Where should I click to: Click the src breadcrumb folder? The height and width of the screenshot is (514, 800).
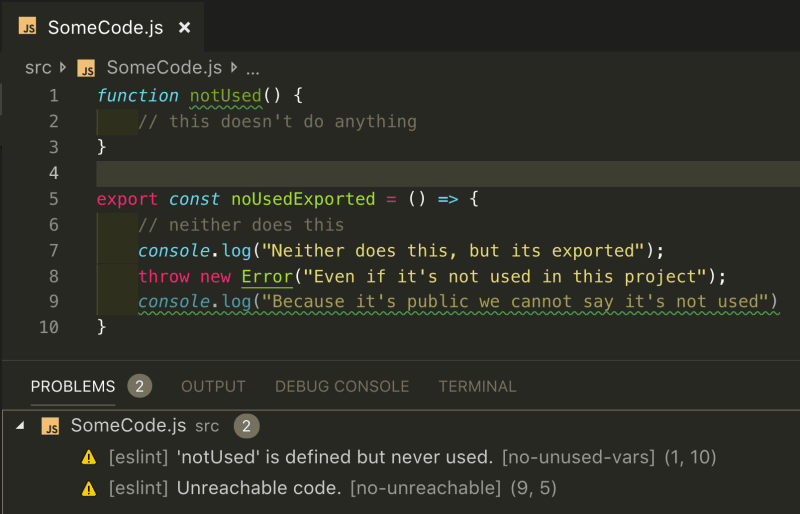point(38,67)
